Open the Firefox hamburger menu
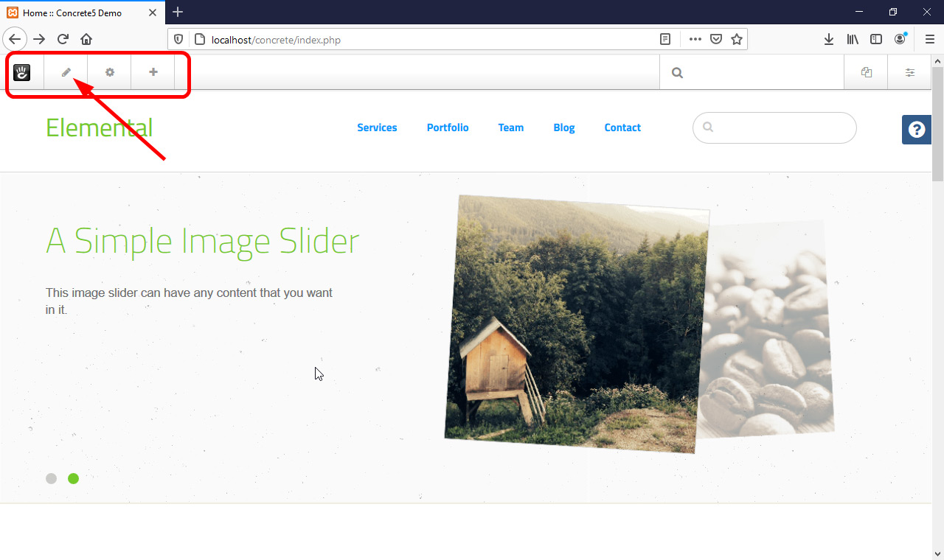This screenshot has width=944, height=560. pos(929,40)
